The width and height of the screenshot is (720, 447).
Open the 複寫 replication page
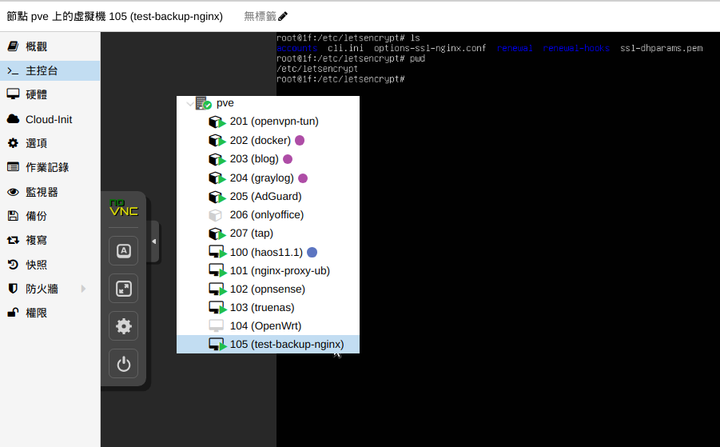tap(50, 240)
